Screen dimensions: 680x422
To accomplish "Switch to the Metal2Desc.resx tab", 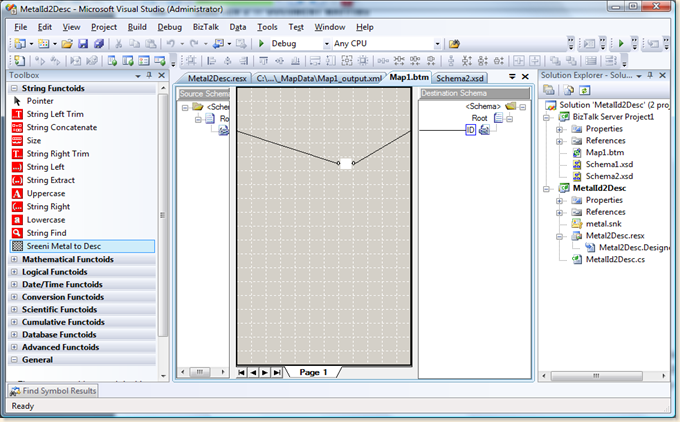I will click(217, 78).
